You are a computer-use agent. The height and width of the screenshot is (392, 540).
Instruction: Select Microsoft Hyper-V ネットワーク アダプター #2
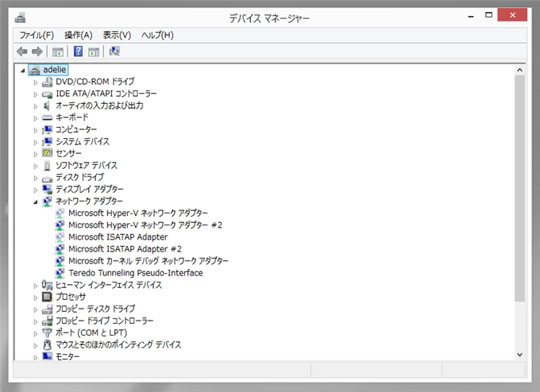tap(145, 225)
